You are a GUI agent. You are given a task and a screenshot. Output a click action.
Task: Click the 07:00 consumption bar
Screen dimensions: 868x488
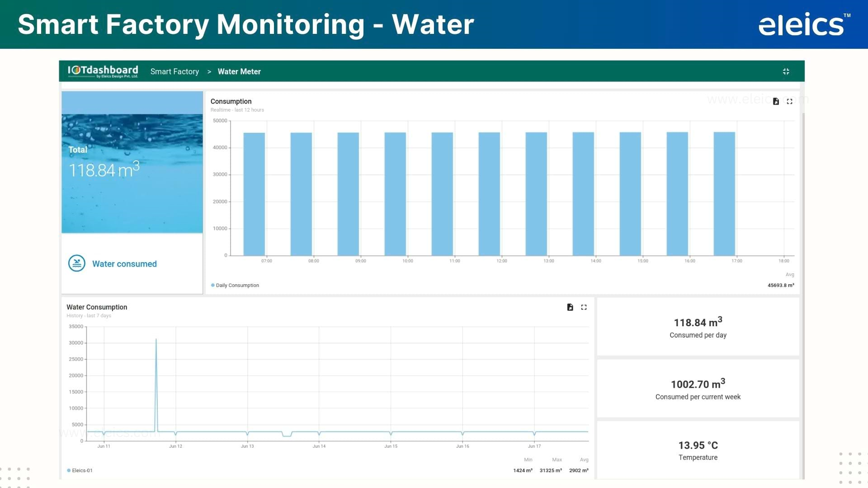254,194
